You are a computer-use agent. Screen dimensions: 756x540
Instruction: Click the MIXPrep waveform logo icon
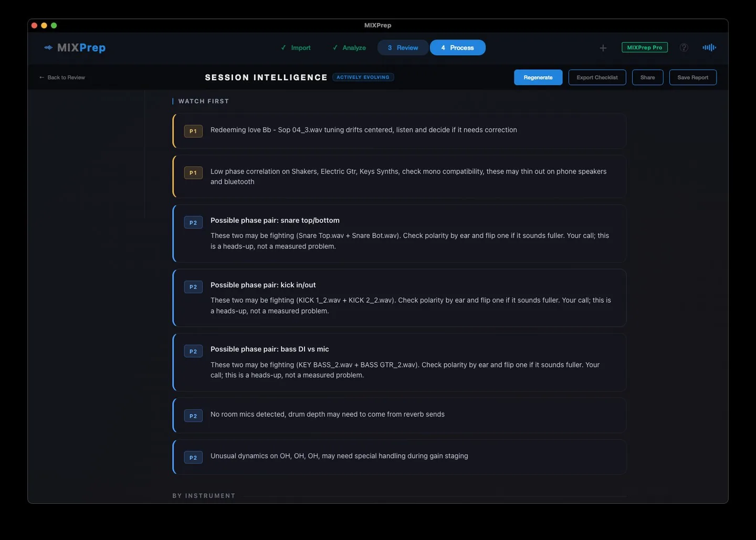48,47
